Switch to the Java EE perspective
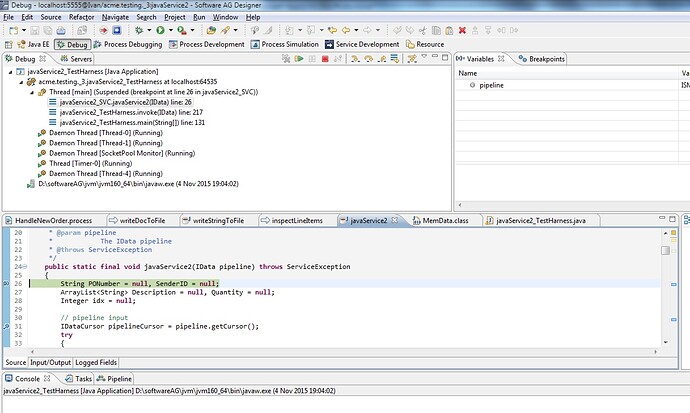The height and width of the screenshot is (413, 690). click(33, 44)
